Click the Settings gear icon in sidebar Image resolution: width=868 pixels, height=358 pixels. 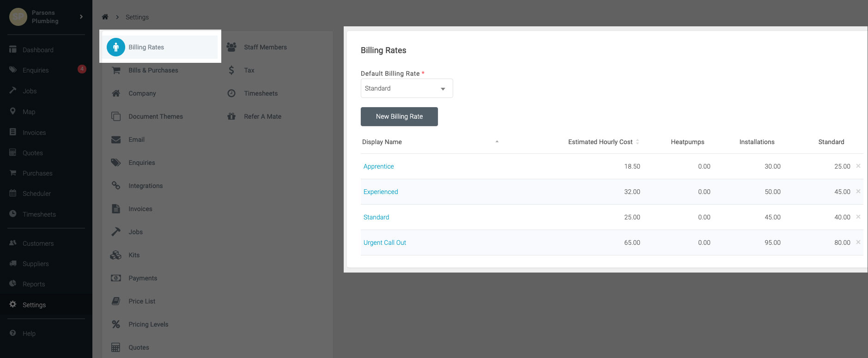[x=13, y=304]
